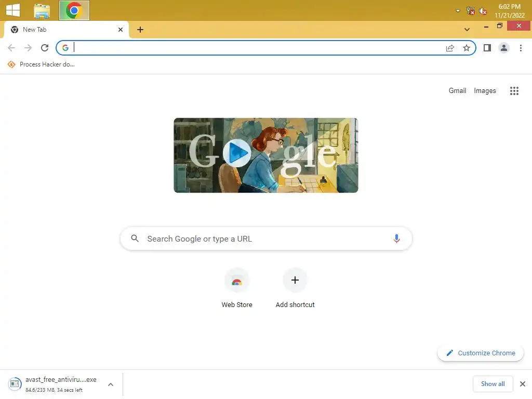Go back to the previous page

(x=11, y=48)
